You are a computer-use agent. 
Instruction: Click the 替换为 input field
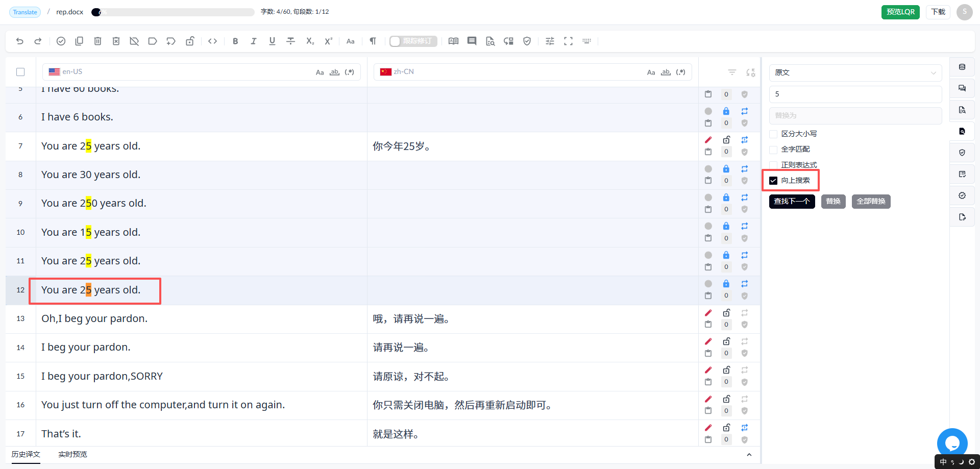[x=855, y=115]
